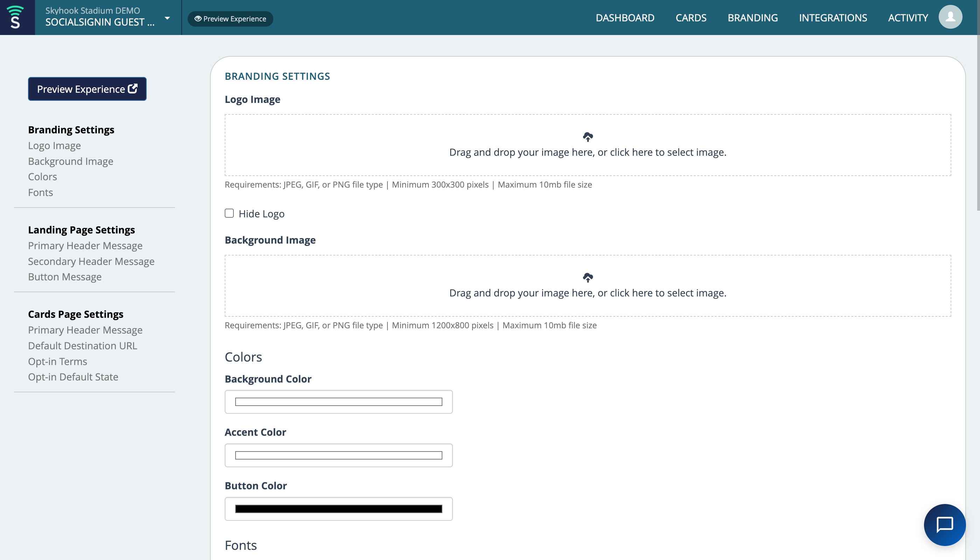Open the INTEGRATIONS page

(x=833, y=18)
